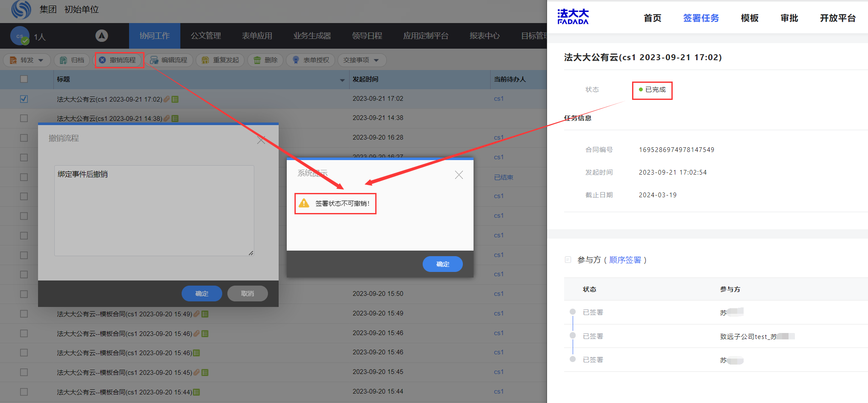868x403 pixels.
Task: Click attachment icon in 模板合同 15:45 row
Action: 197,372
